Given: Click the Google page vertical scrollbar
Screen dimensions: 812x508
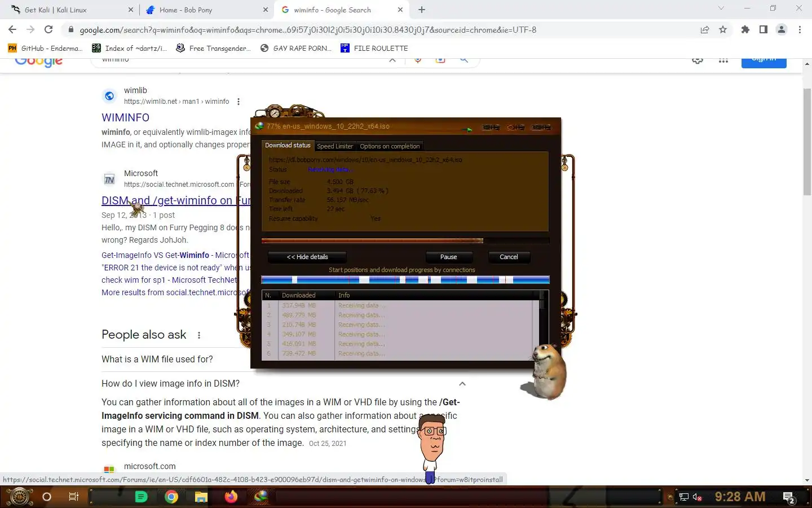Looking at the screenshot, I should point(807,141).
